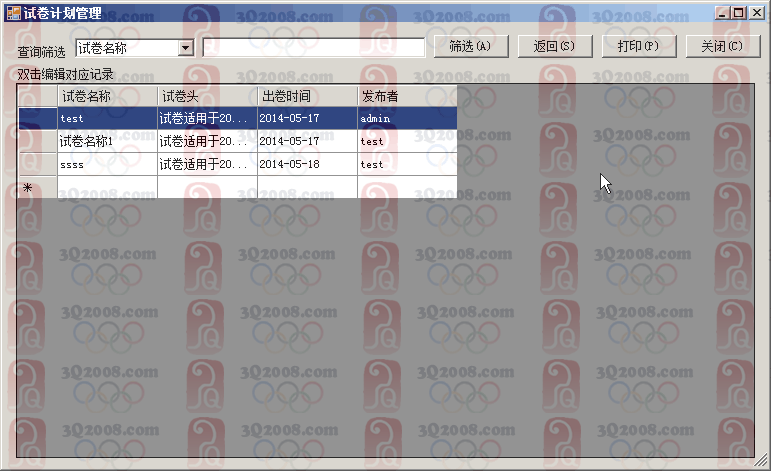The width and height of the screenshot is (771, 471).
Task: Select the cell named test in 试卷名称
Action: click(x=108, y=118)
